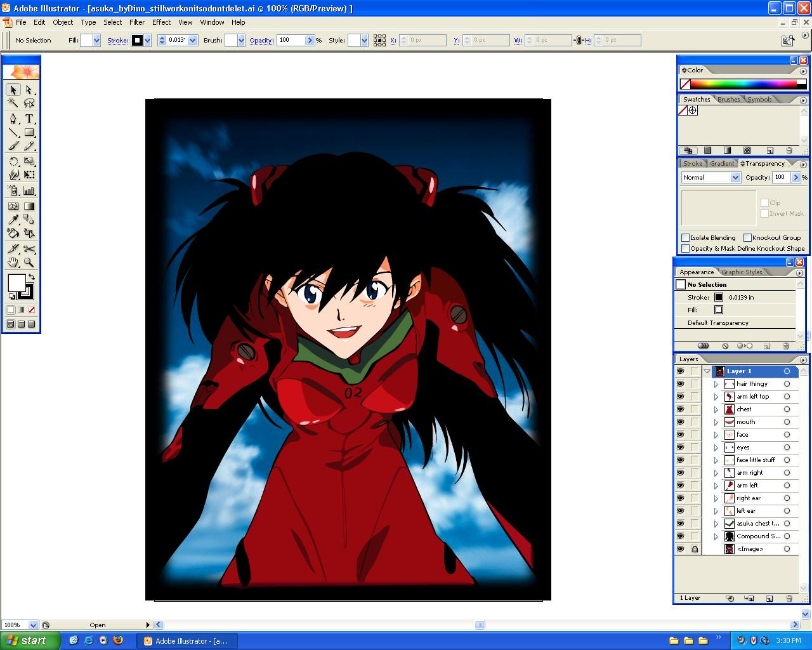Open the Effect menu
812x650 pixels.
(x=161, y=22)
